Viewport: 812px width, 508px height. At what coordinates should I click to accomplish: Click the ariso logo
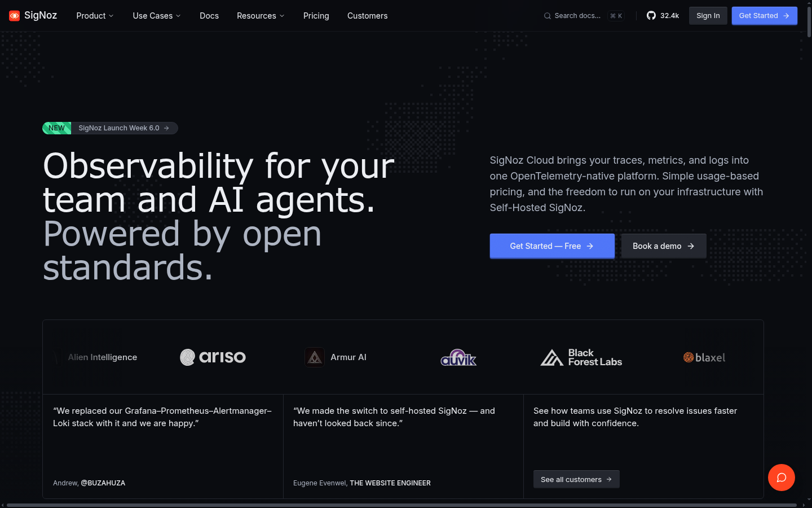point(213,357)
